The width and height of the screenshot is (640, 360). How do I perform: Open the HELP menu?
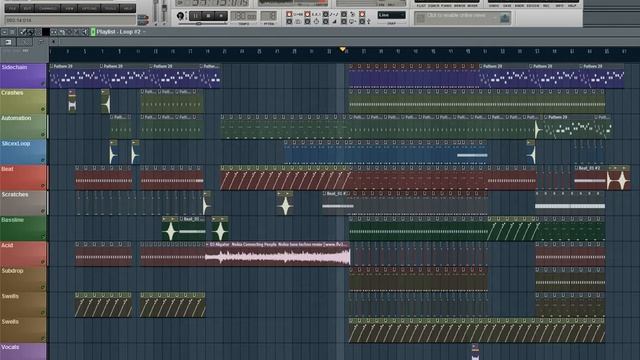click(x=127, y=8)
